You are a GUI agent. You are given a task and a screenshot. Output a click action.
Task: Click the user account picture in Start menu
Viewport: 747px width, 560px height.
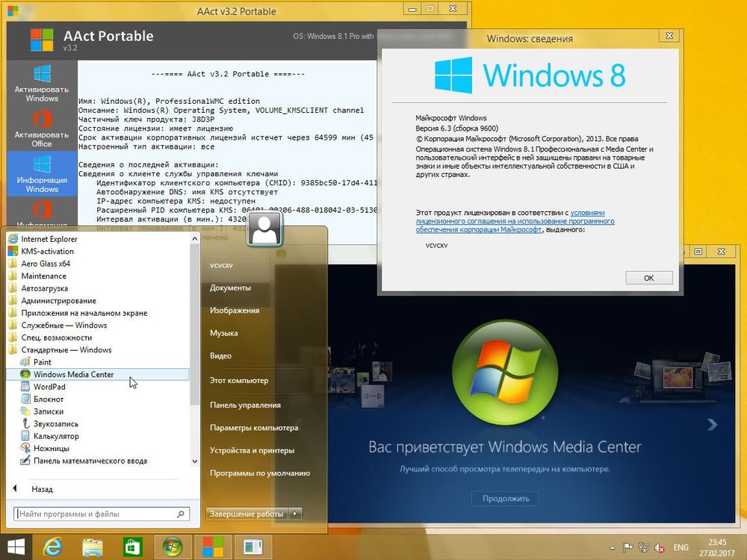265,229
